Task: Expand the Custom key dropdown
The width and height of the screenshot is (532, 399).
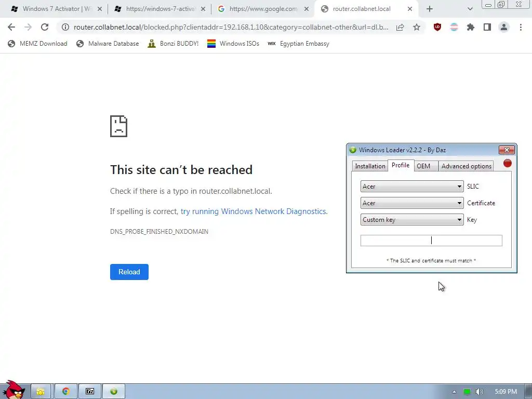Action: click(x=412, y=220)
